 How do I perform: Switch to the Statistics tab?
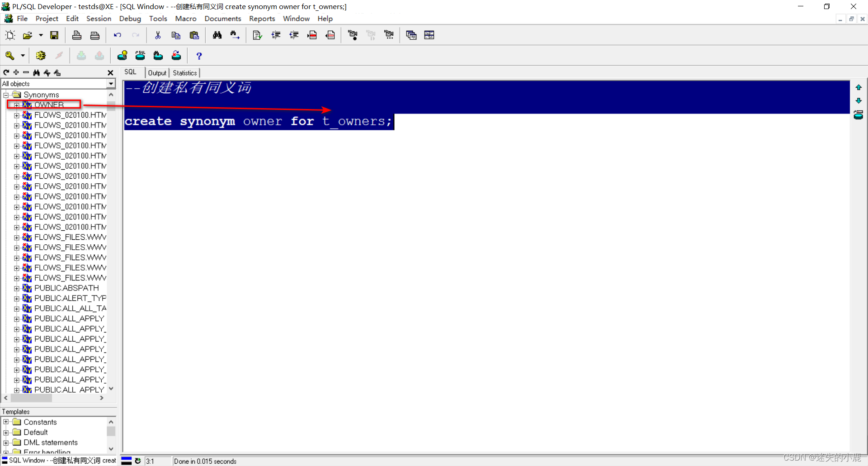pyautogui.click(x=185, y=73)
